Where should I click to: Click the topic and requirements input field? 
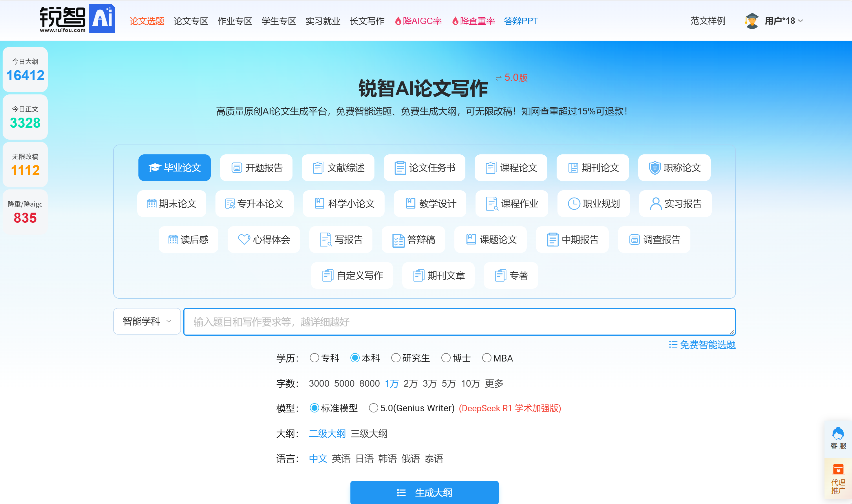[459, 322]
